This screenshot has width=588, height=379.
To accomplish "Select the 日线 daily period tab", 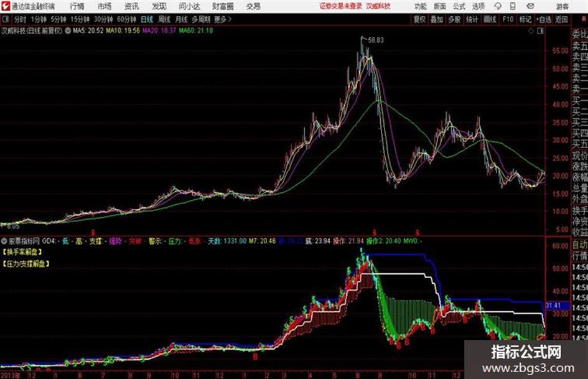I will [x=147, y=19].
